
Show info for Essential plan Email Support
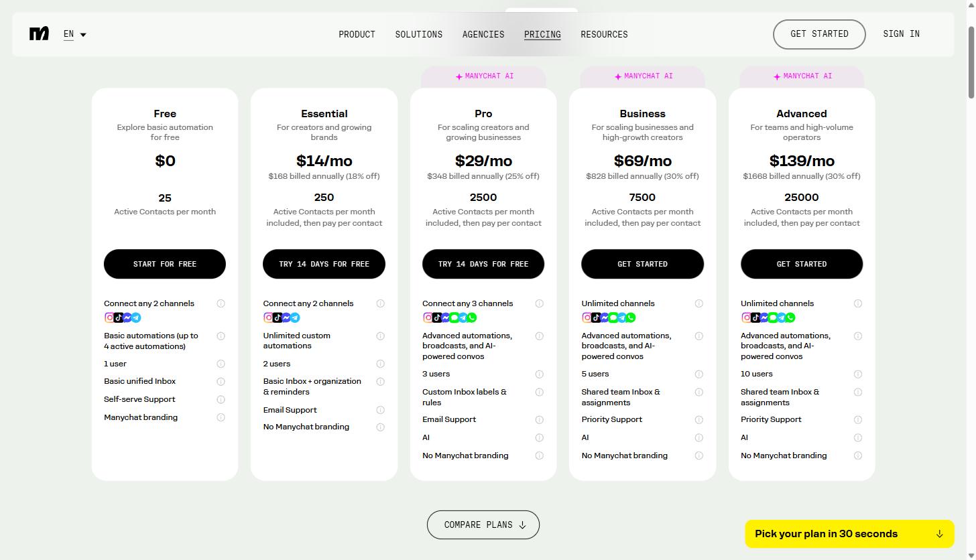[x=380, y=410]
